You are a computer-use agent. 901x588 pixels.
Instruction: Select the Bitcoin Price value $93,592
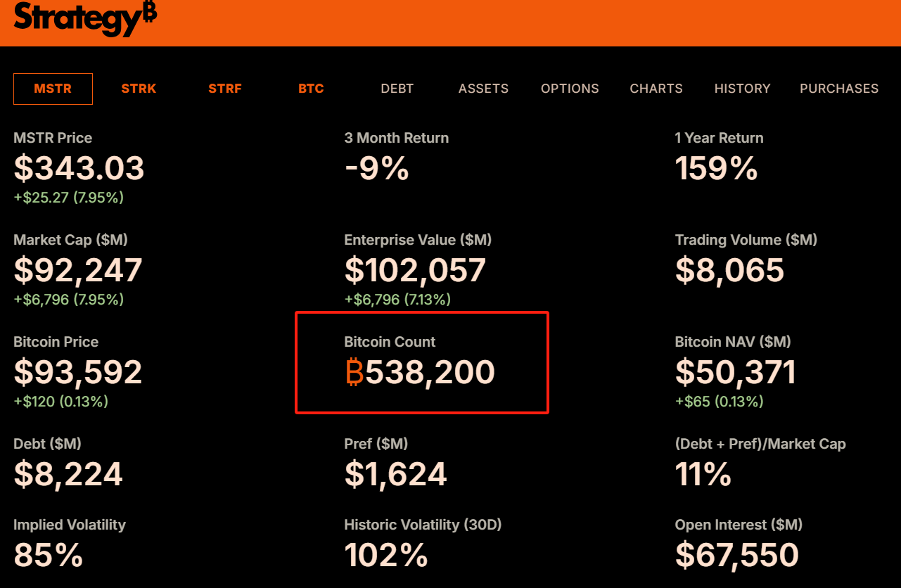coord(78,373)
